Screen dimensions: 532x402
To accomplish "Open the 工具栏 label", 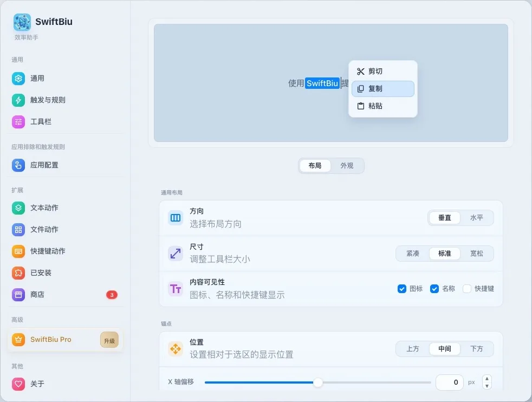I will [41, 122].
